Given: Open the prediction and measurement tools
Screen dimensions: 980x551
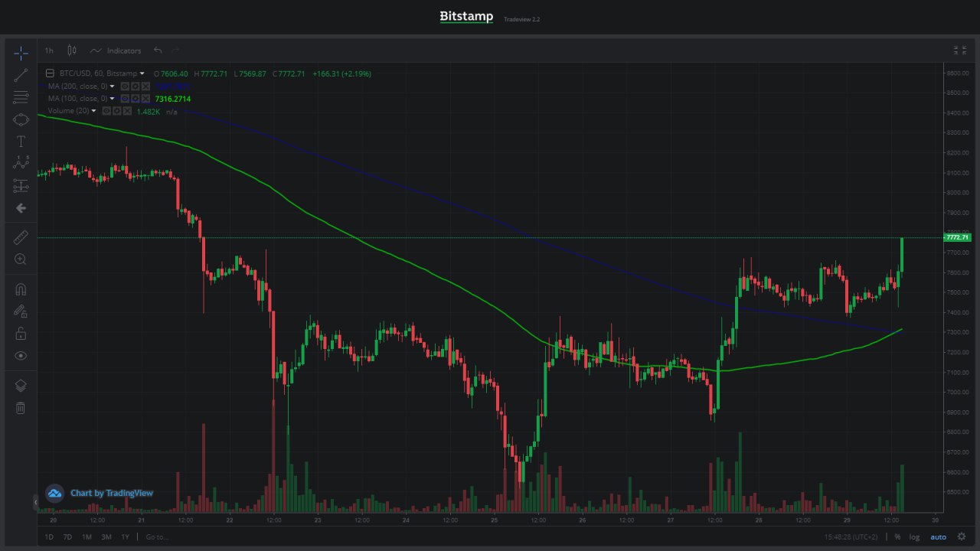Looking at the screenshot, I should (x=21, y=185).
